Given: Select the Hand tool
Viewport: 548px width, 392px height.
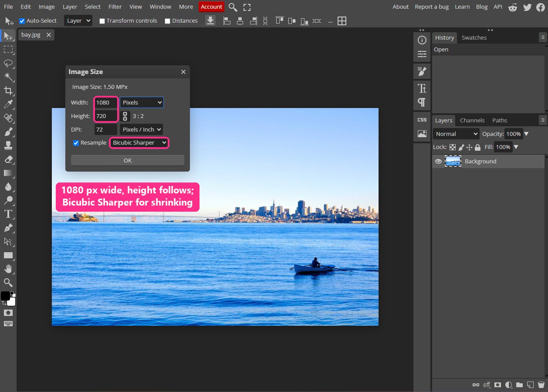Looking at the screenshot, I should tap(8, 269).
